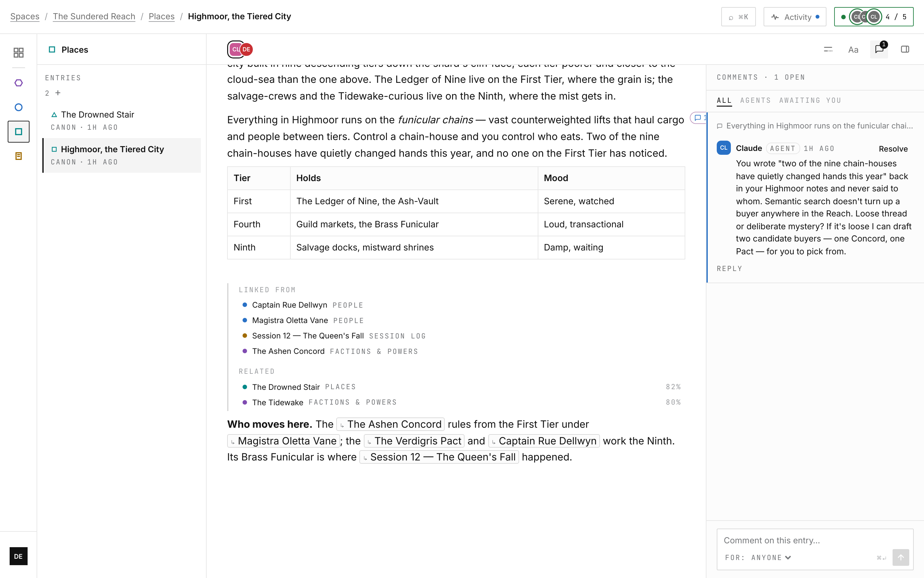Select the blue circle People icon
Screen dimensions: 924x578
click(18, 108)
